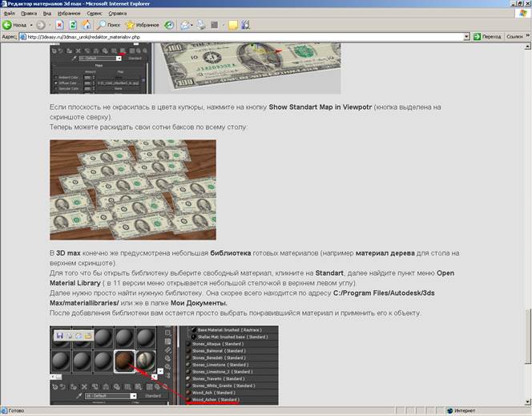Open the Edit button dropdown arrow
Image resolution: width=532 pixels, height=416 pixels.
(x=223, y=25)
